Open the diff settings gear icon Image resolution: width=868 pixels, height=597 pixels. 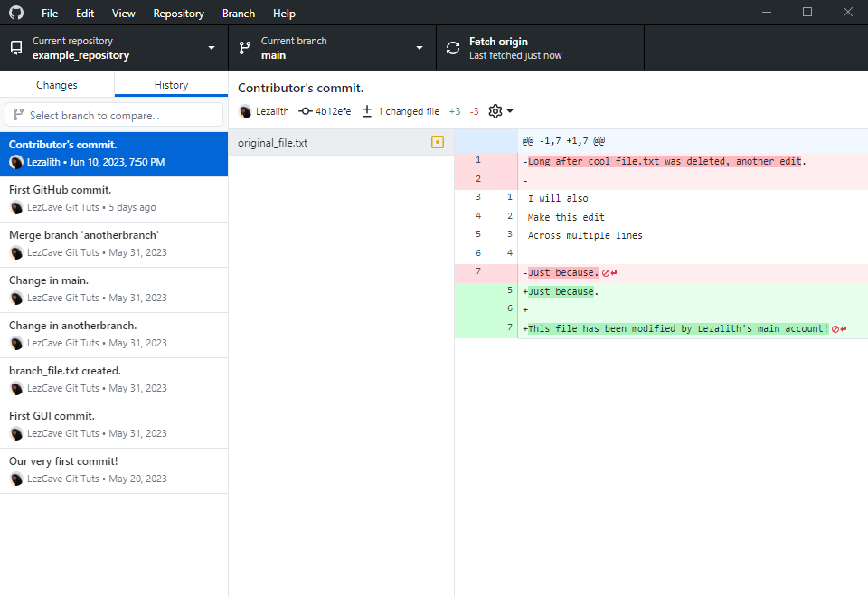pyautogui.click(x=495, y=111)
